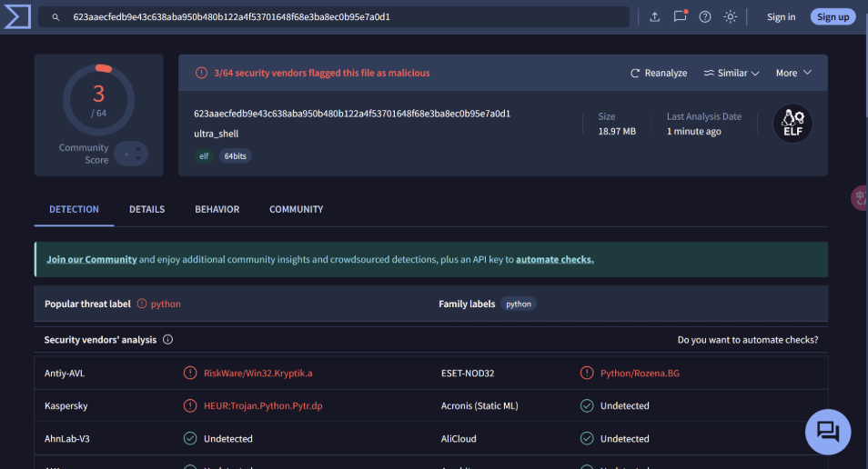Click Do you want to automate checks
868x469 pixels.
747,340
